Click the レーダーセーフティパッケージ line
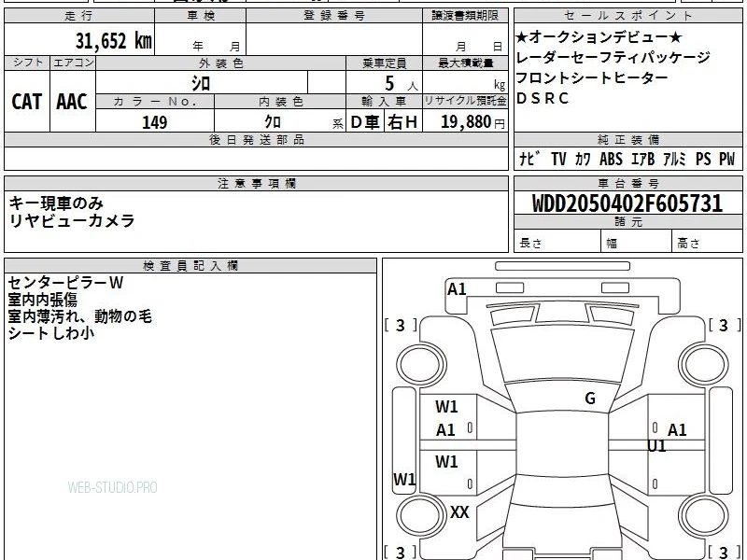 [x=613, y=57]
